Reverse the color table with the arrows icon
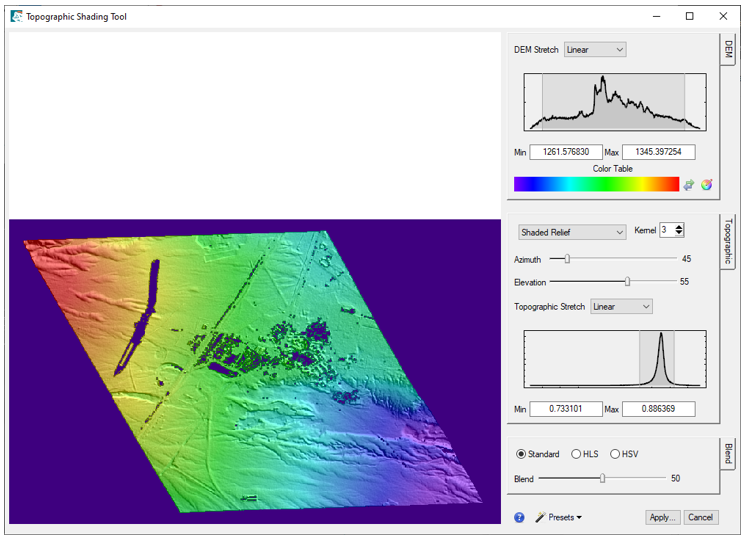747x539 pixels. point(689,184)
